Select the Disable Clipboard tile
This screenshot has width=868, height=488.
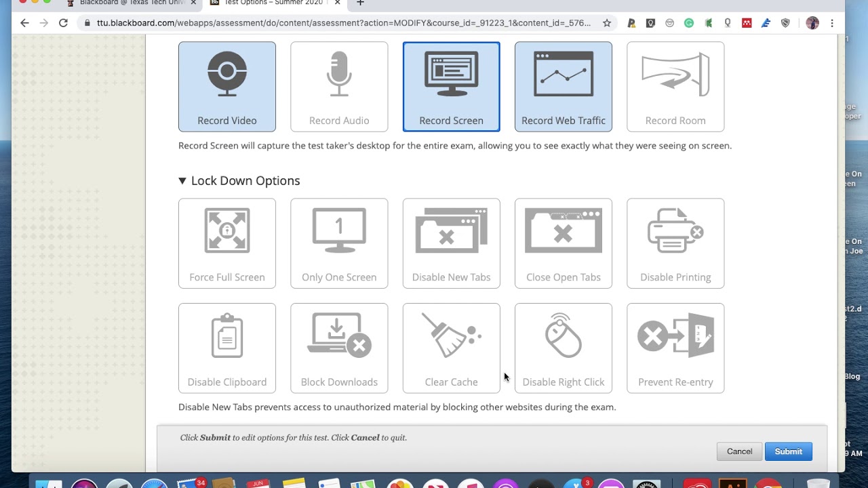[227, 348]
